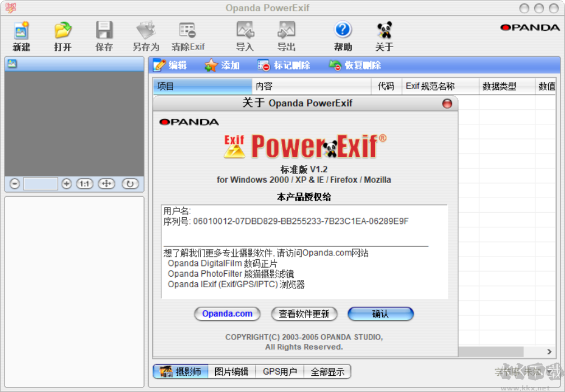Check for software updates via 查看软件更新
The width and height of the screenshot is (565, 392).
coord(304,314)
